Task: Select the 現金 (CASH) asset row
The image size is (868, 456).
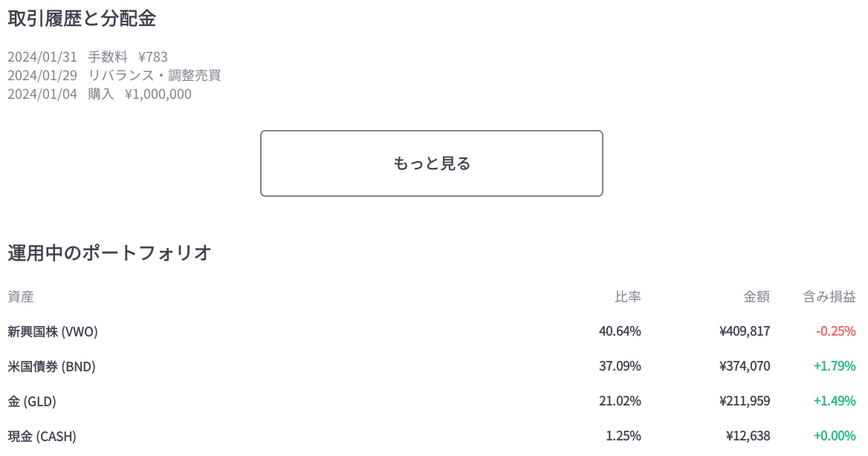Action: point(432,436)
